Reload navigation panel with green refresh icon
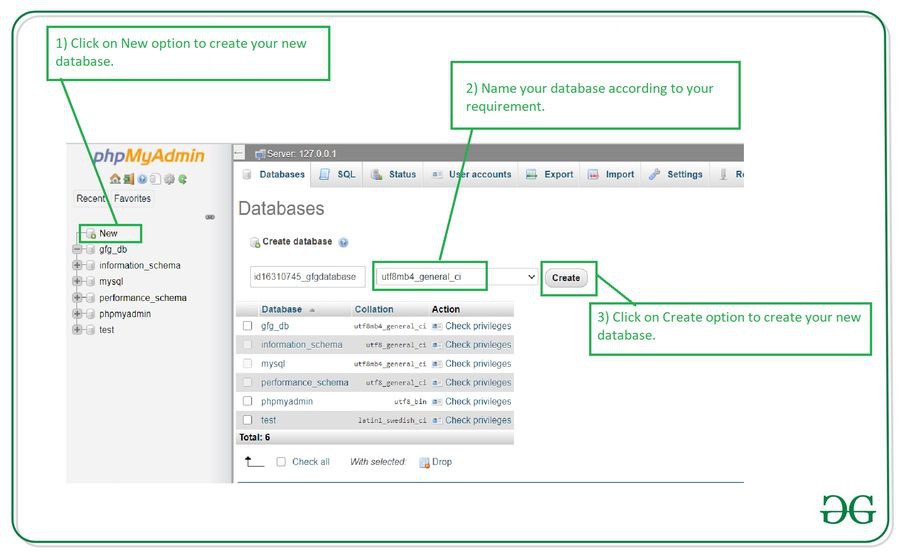The image size is (900, 554). point(182,179)
